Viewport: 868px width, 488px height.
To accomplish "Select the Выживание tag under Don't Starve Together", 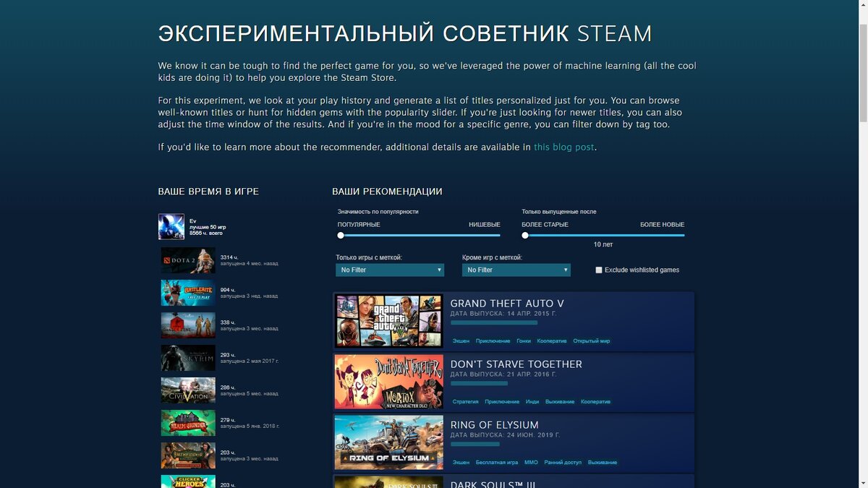I will 560,401.
